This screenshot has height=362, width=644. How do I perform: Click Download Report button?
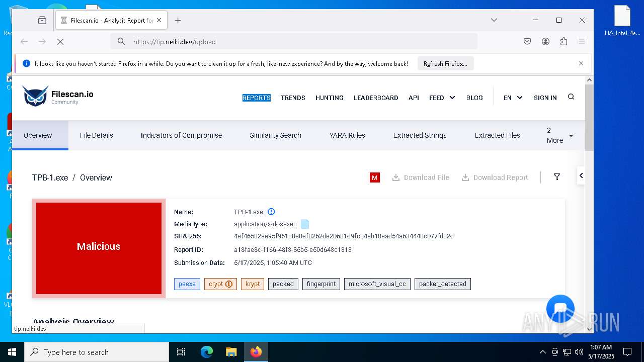tap(495, 177)
